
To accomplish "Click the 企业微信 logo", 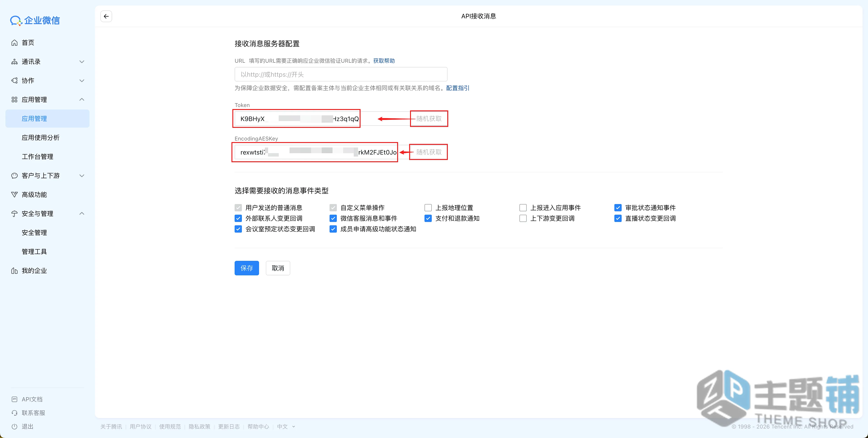I will pyautogui.click(x=35, y=21).
